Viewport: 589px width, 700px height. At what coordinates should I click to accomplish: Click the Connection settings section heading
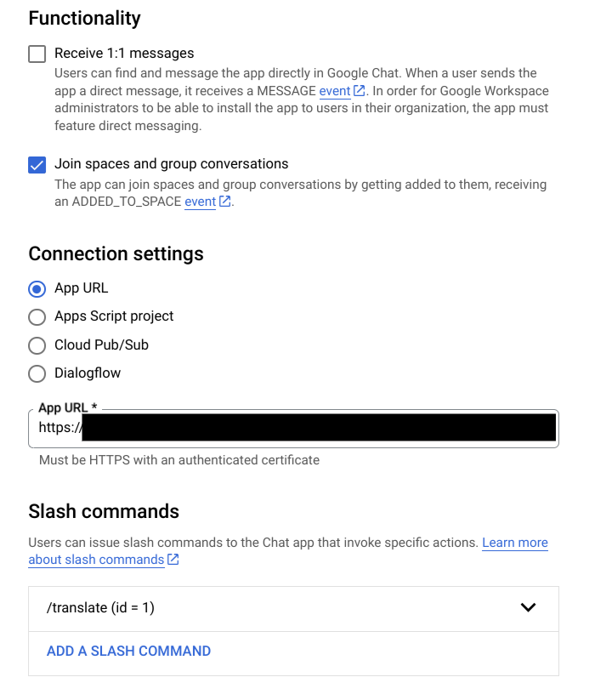[116, 253]
